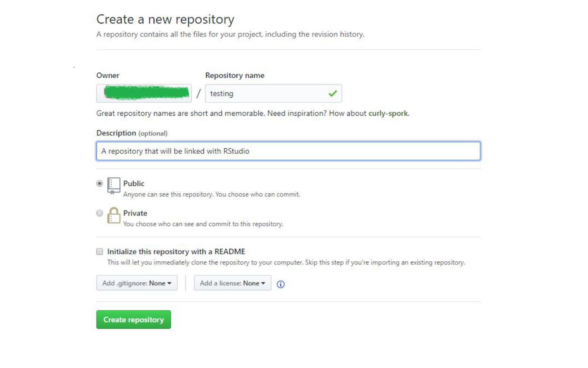
Task: Click the text 'Anyone can see this repository'
Action: [169, 194]
